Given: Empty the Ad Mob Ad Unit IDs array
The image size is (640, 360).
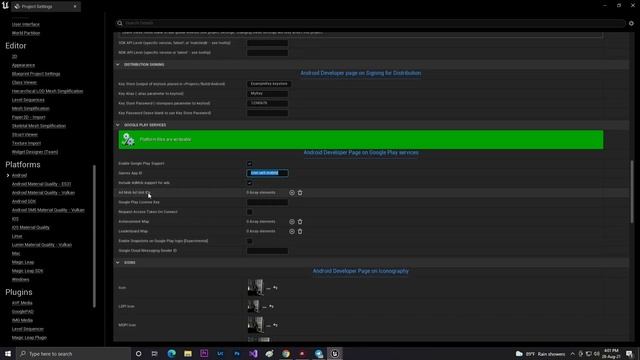Looking at the screenshot, I should pyautogui.click(x=300, y=193).
